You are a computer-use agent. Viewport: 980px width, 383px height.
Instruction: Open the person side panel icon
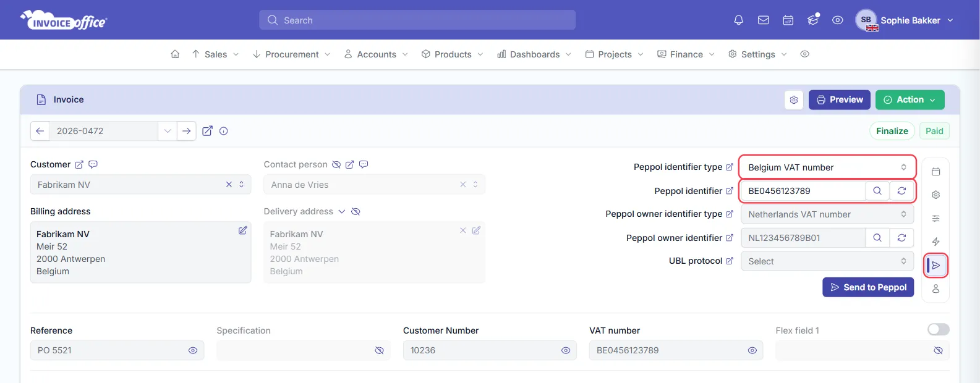pos(936,288)
